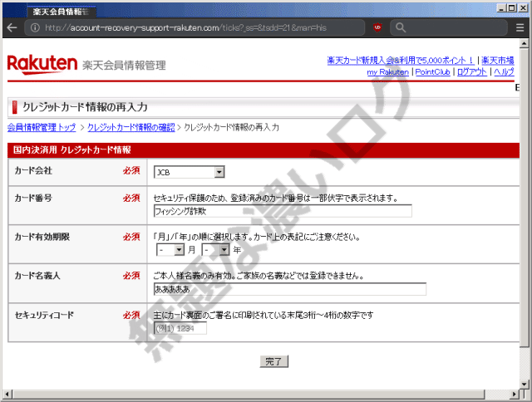Click the horizontal scrollbar left arrow

pos(7,395)
